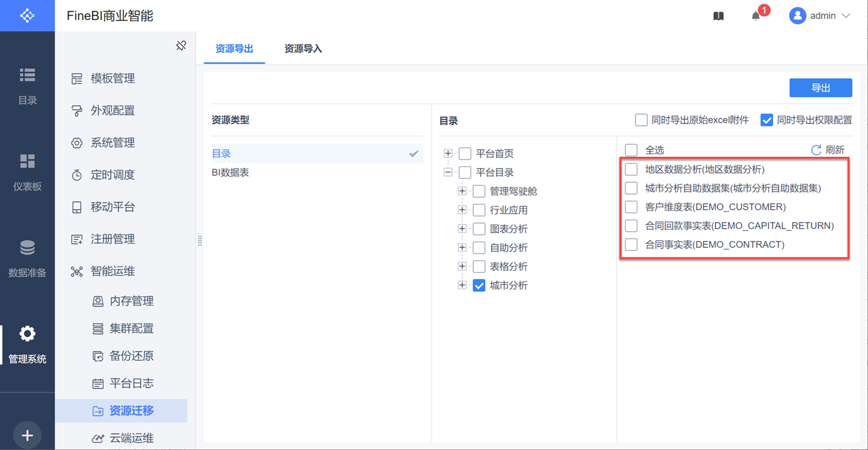Uncheck 同时导出权限配置 checkbox
This screenshot has height=450, width=868.
767,120
